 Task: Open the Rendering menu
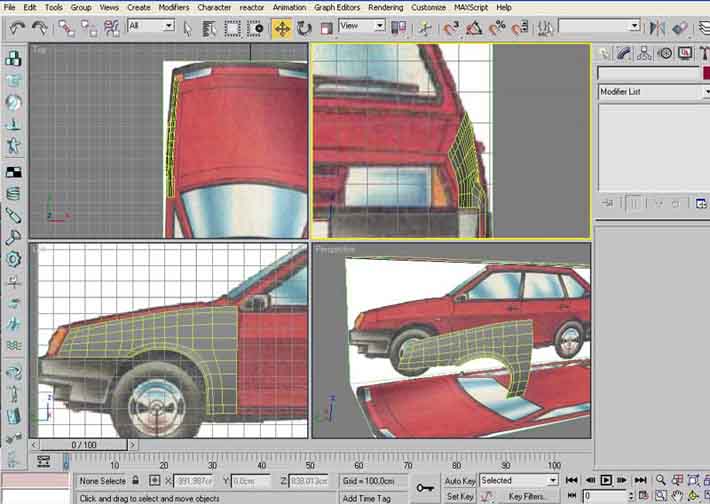tap(385, 7)
